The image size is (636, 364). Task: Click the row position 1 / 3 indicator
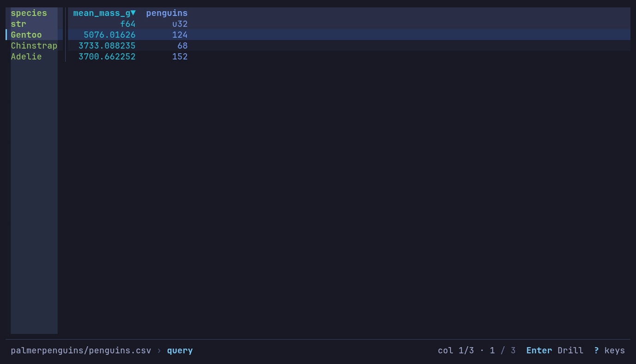(502, 351)
